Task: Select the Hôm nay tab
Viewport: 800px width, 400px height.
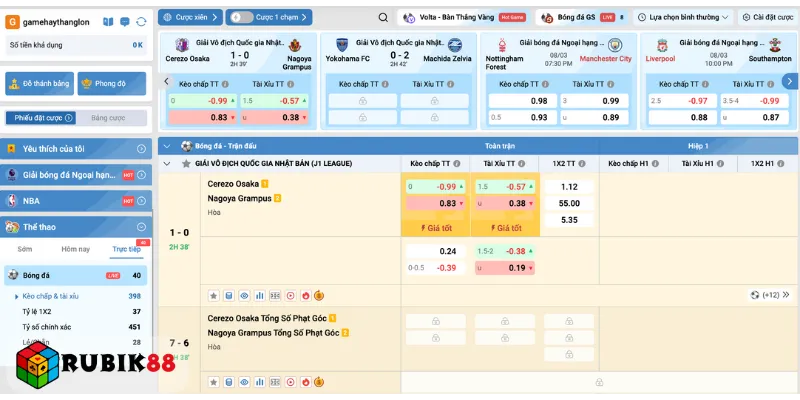Action: 75,249
